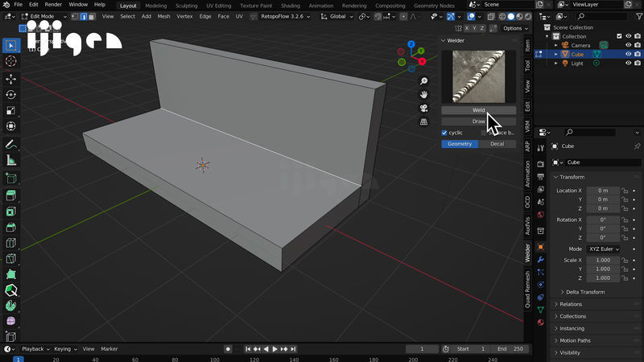Hide the Cube object in outliner

pyautogui.click(x=629, y=54)
